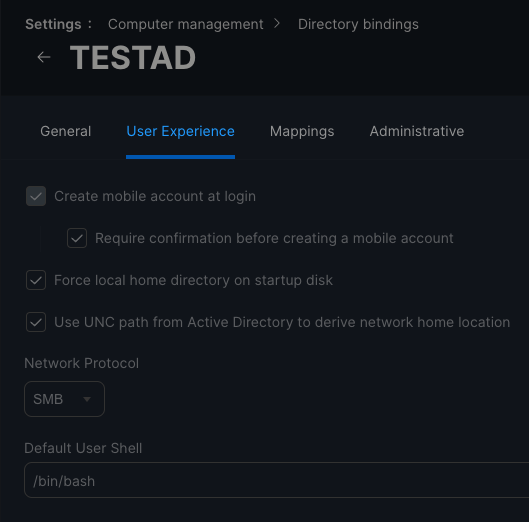Image resolution: width=529 pixels, height=522 pixels.
Task: Uncheck Require confirmation before creating a mobile account
Action: [x=77, y=238]
